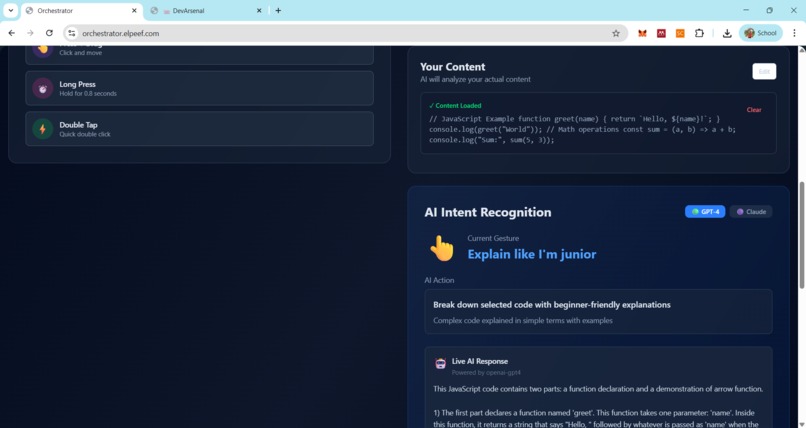Open the Extensions puzzle menu
Viewport: 806px width, 428px height.
pos(699,33)
